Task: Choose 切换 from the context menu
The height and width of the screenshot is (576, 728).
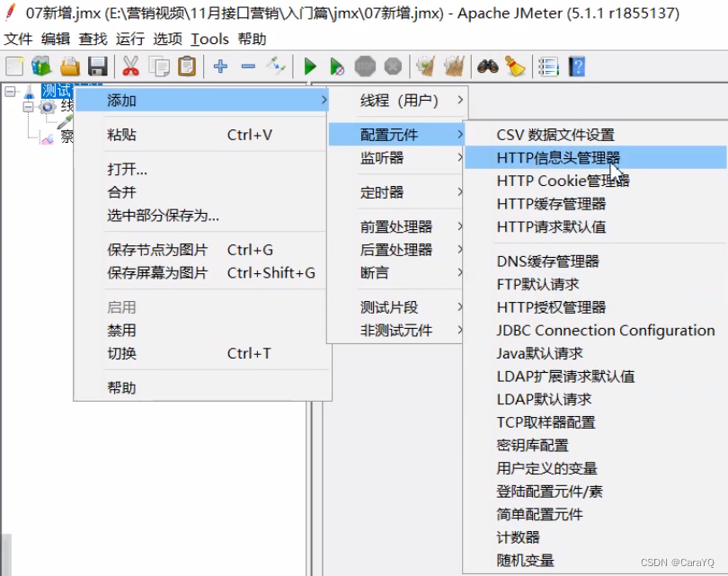Action: coord(202,354)
